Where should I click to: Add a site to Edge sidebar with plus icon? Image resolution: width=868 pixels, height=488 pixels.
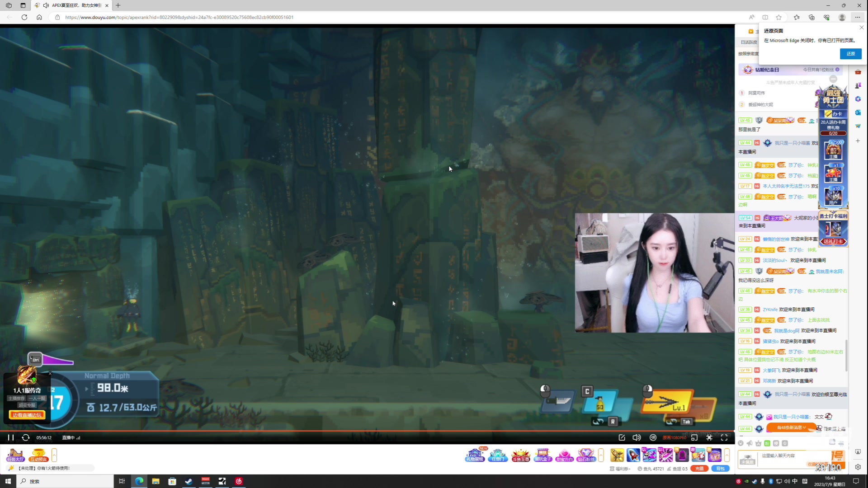point(858,141)
